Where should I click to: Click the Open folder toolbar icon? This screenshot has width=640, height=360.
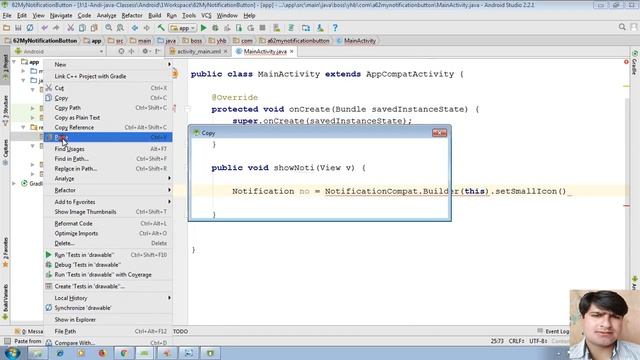click(x=6, y=28)
